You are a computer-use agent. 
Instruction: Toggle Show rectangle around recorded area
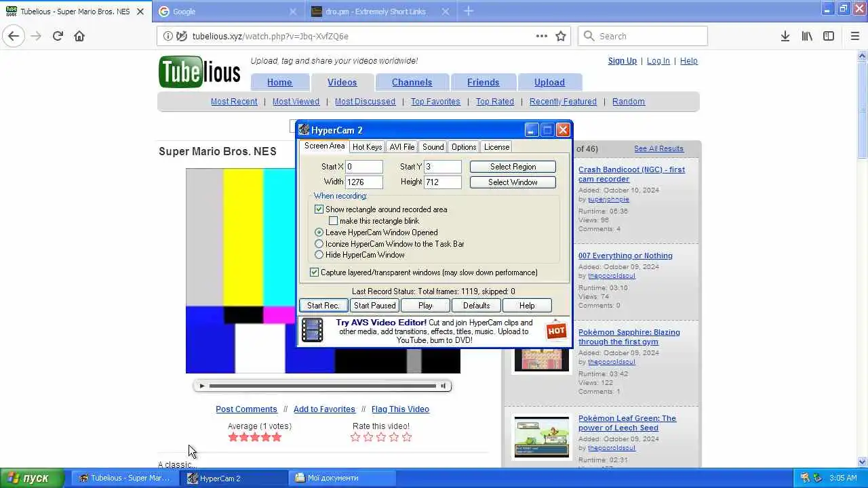[319, 209]
